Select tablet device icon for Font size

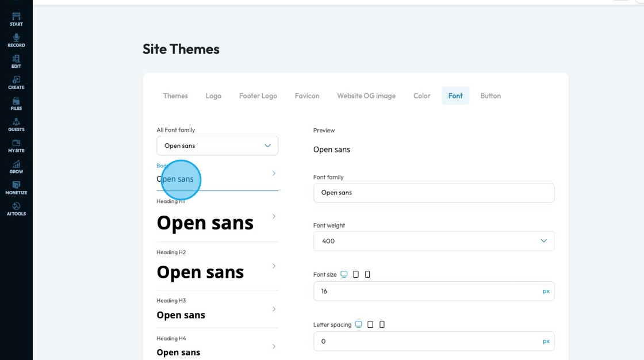(x=356, y=274)
